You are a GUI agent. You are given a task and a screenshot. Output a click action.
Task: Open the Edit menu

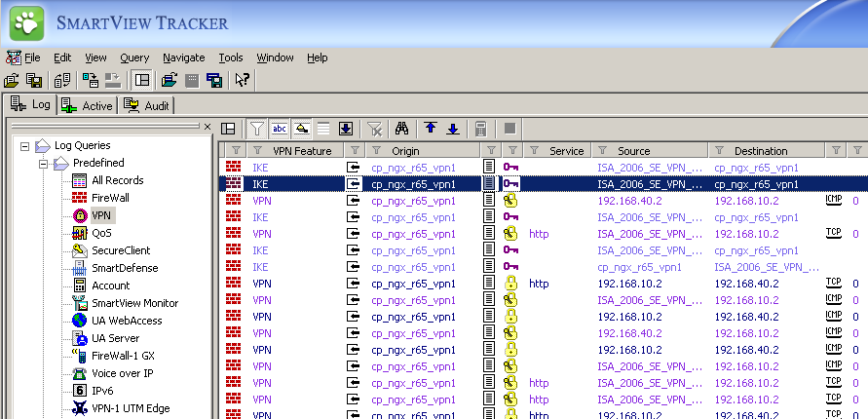62,57
